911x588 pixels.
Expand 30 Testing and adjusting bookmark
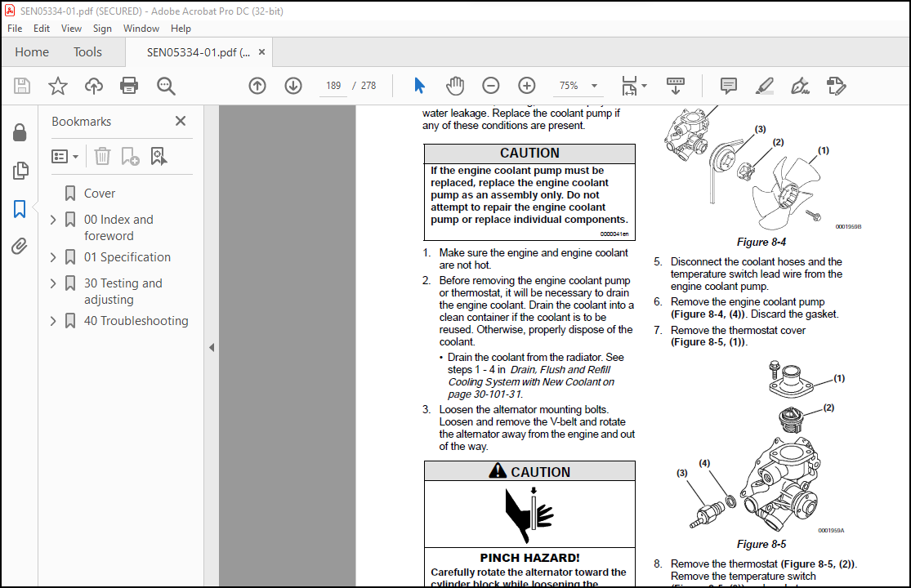[x=53, y=283]
